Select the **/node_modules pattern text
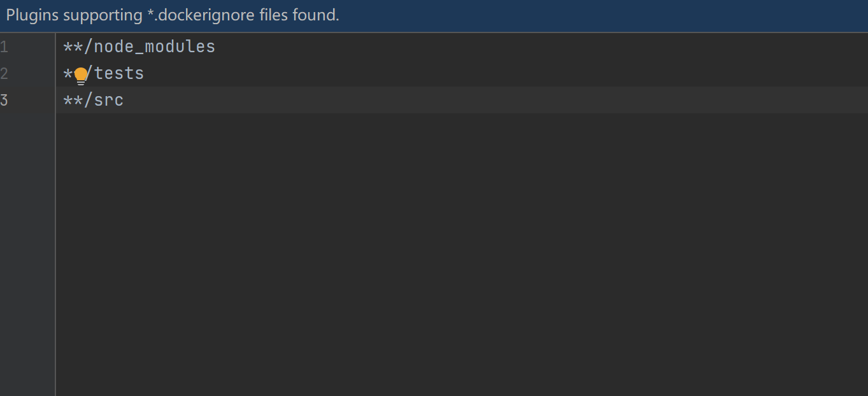The width and height of the screenshot is (868, 396). coord(139,46)
